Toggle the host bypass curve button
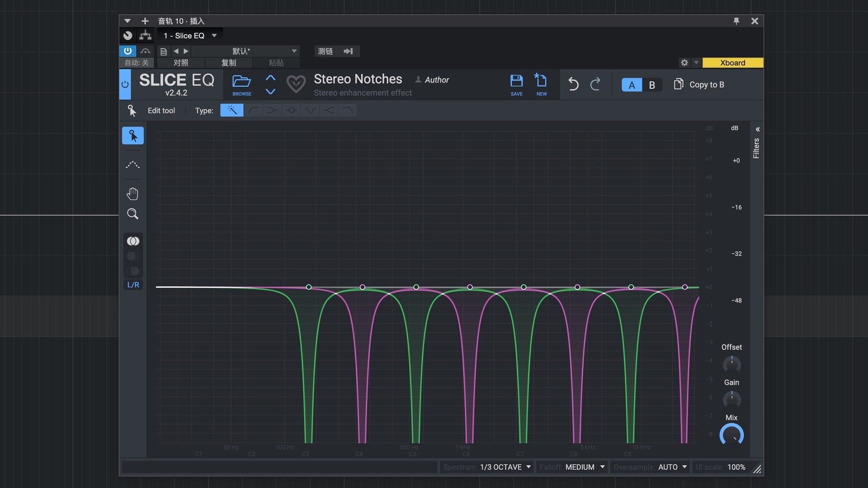The height and width of the screenshot is (488, 868). [x=145, y=51]
